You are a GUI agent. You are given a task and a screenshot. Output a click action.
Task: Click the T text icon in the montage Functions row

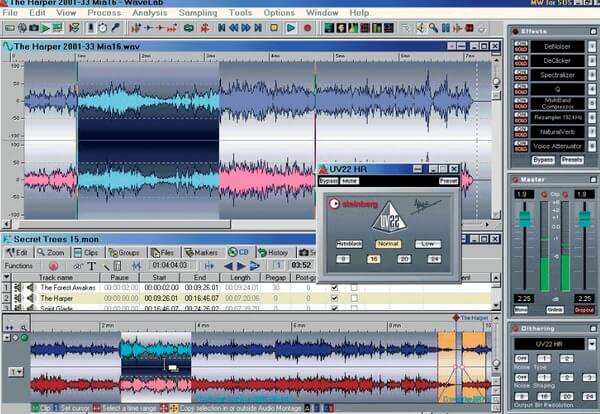[x=91, y=266]
